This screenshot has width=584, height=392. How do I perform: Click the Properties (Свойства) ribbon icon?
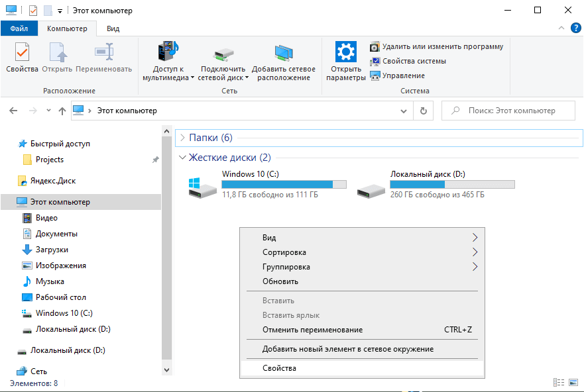point(22,53)
